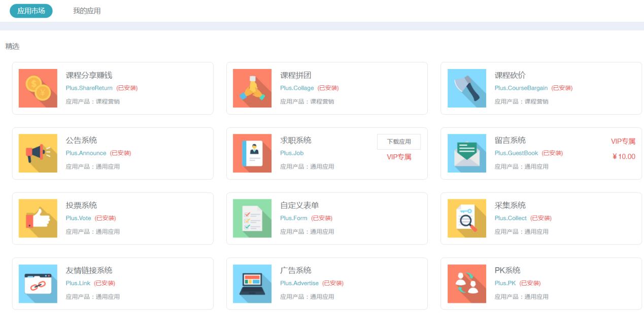Switch to the 我的应用 tab

coord(87,11)
